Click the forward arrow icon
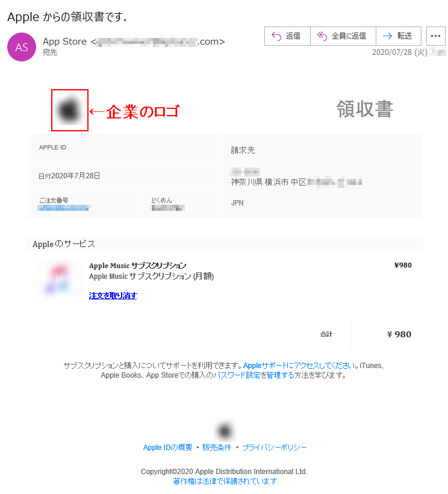This screenshot has width=448, height=494. [x=387, y=36]
